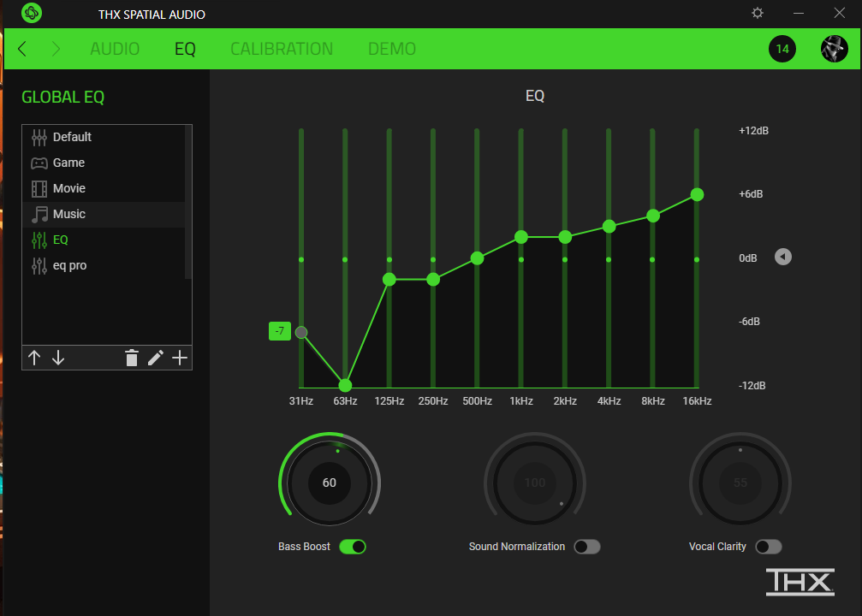Turn on the Vocal Clarity toggle

point(769,547)
